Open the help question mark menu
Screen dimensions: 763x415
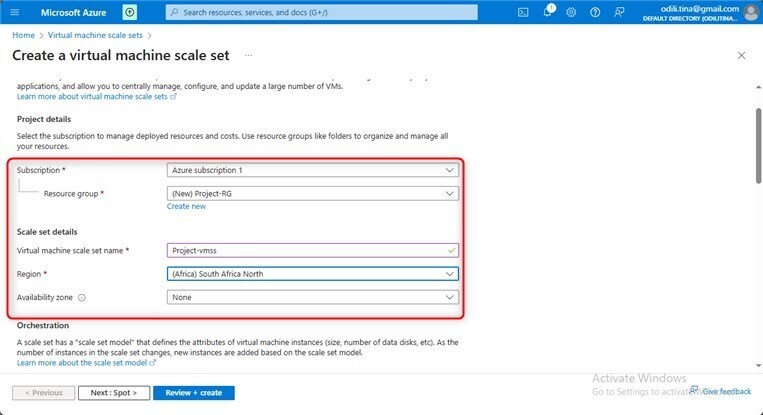595,12
